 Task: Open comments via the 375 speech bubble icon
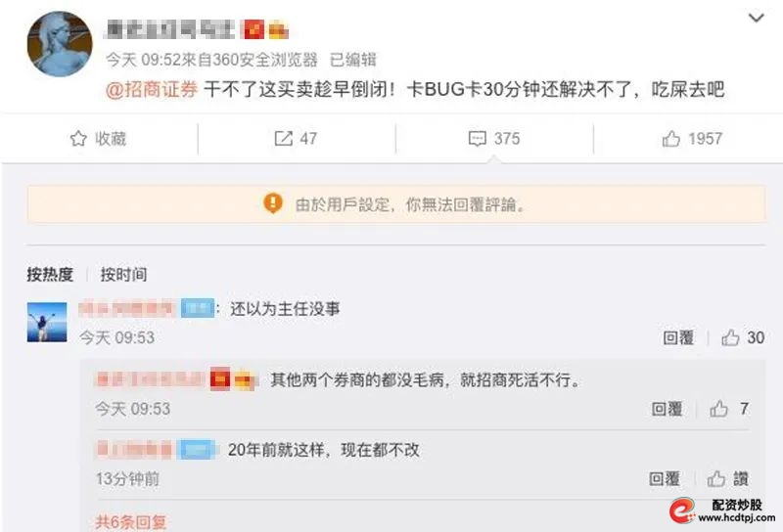(x=478, y=139)
